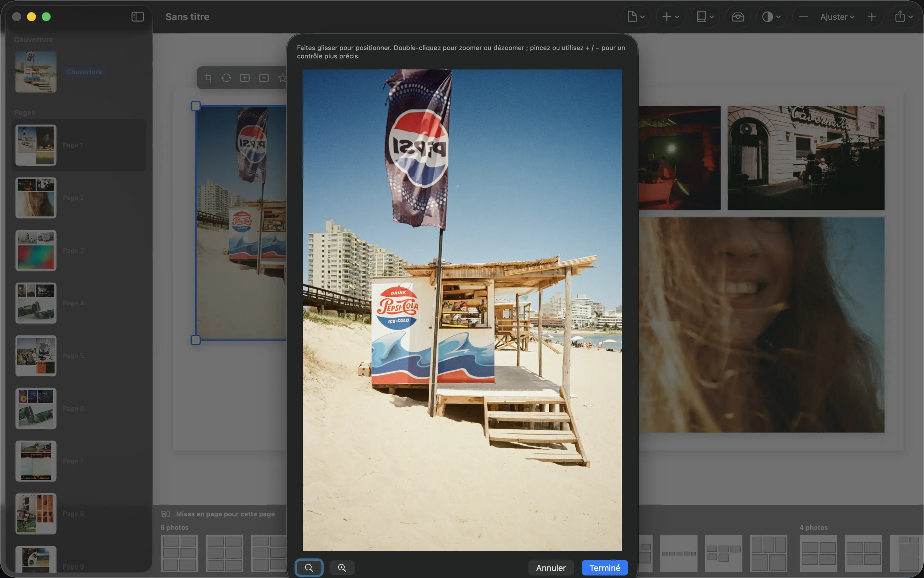924x578 pixels.
Task: Open the plus add dropdown in toolbar
Action: pos(671,17)
